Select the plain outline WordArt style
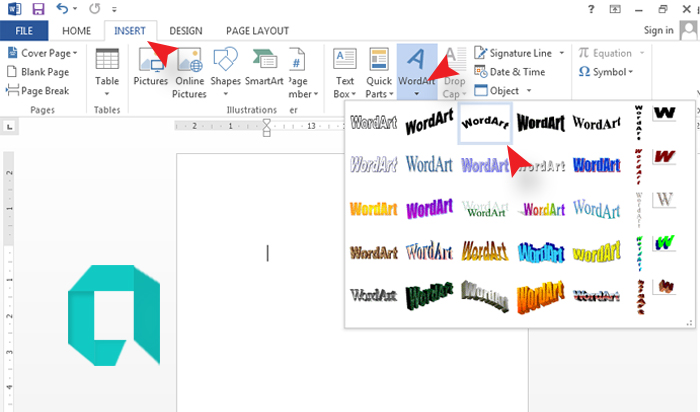This screenshot has height=412, width=700. [374, 122]
